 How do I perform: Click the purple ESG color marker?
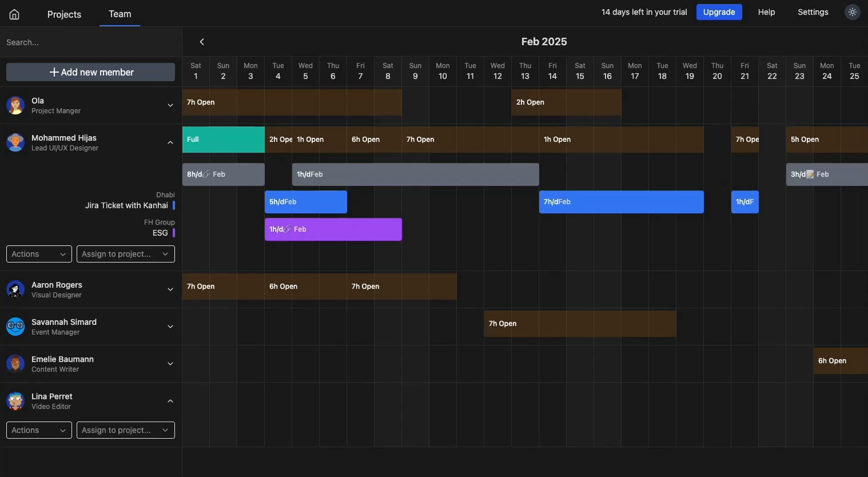pyautogui.click(x=174, y=233)
